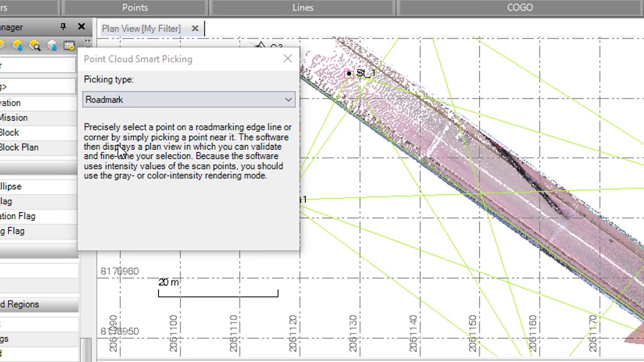644x362 pixels.
Task: Click the 8176960 northing grid label
Action: point(119,271)
